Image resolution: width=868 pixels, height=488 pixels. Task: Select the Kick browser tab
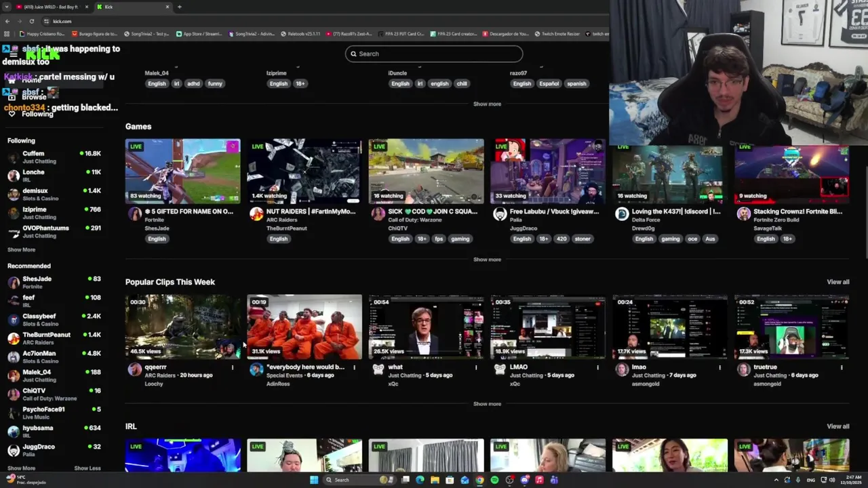click(132, 7)
